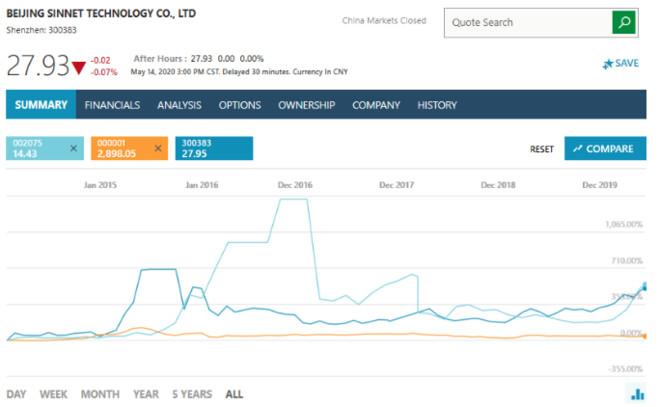Open the OWNERSHIP tab
Viewport: 660px width, 407px height.
(306, 105)
